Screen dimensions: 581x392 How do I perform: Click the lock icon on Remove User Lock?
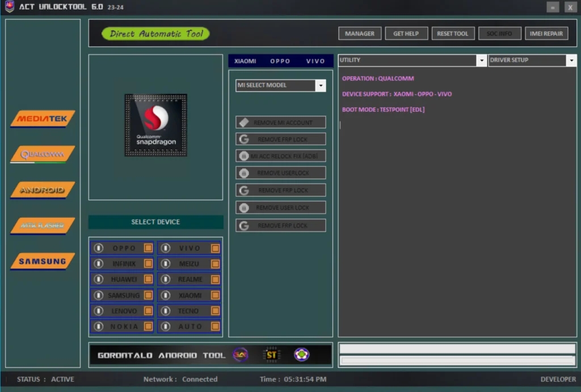(x=244, y=208)
